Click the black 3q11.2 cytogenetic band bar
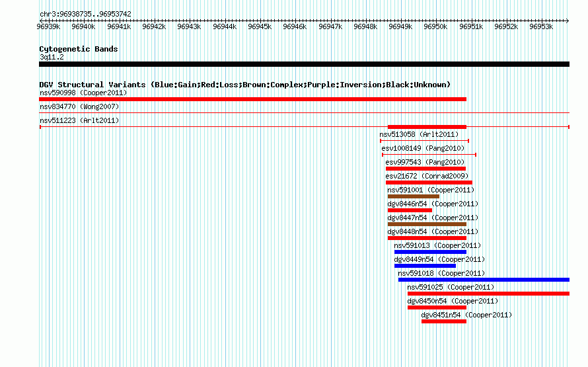 click(304, 64)
